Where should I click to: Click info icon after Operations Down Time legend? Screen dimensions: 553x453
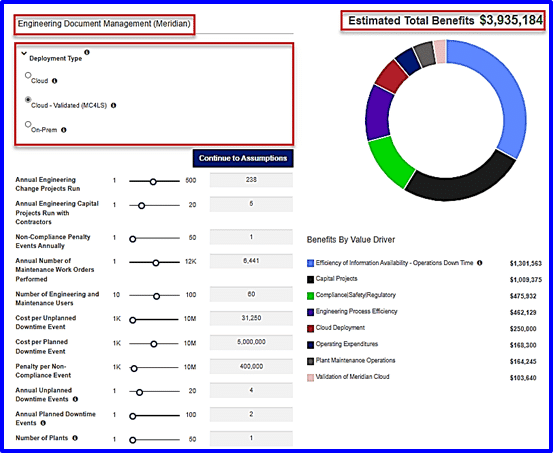pos(479,263)
